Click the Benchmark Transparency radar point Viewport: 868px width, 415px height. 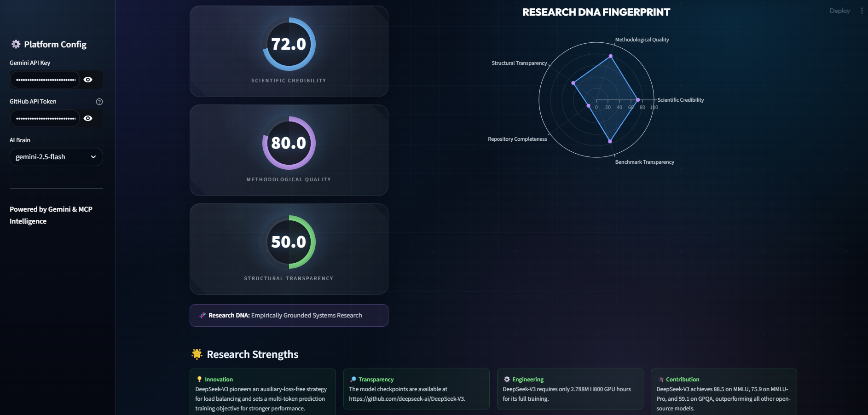(610, 141)
